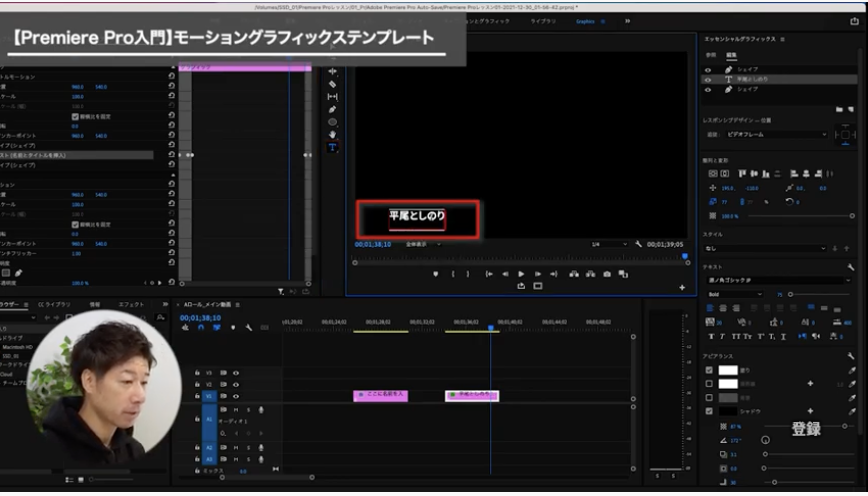This screenshot has height=496, width=868.
Task: Click the share/export icon at top right
Action: point(854,21)
